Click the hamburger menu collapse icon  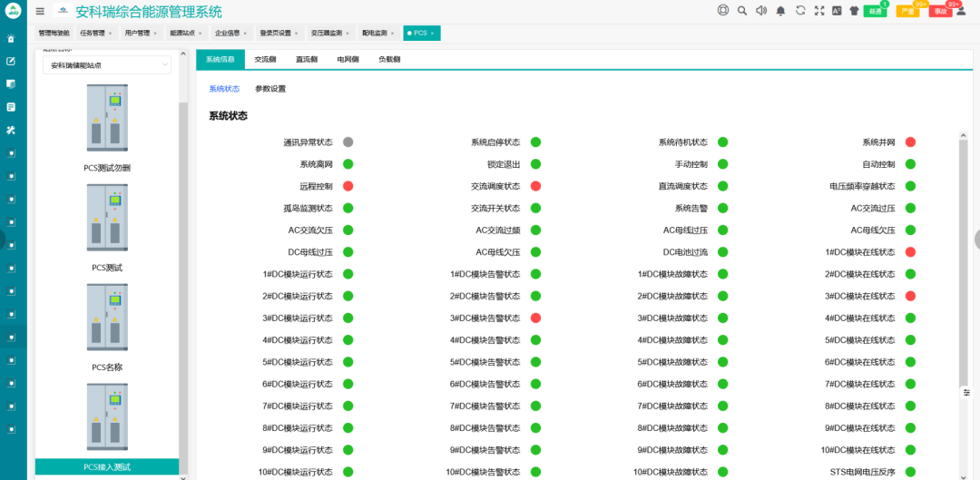click(x=40, y=11)
